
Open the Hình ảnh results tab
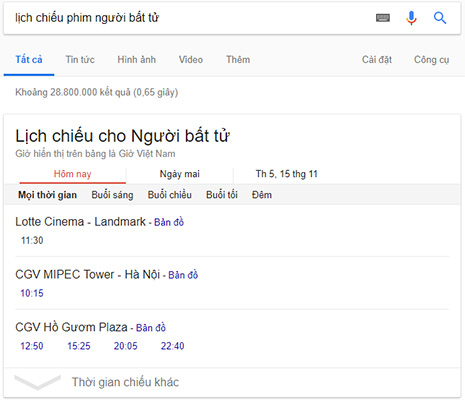coord(137,60)
